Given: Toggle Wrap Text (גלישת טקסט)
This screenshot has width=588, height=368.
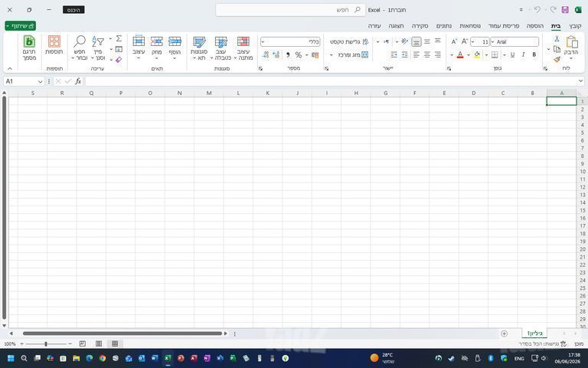Looking at the screenshot, I should tap(349, 41).
